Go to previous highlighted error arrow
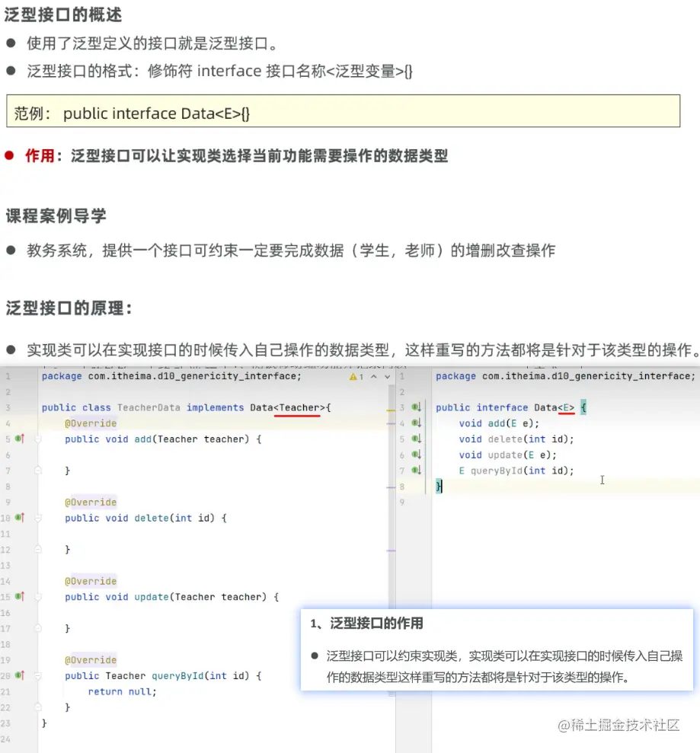 [374, 377]
